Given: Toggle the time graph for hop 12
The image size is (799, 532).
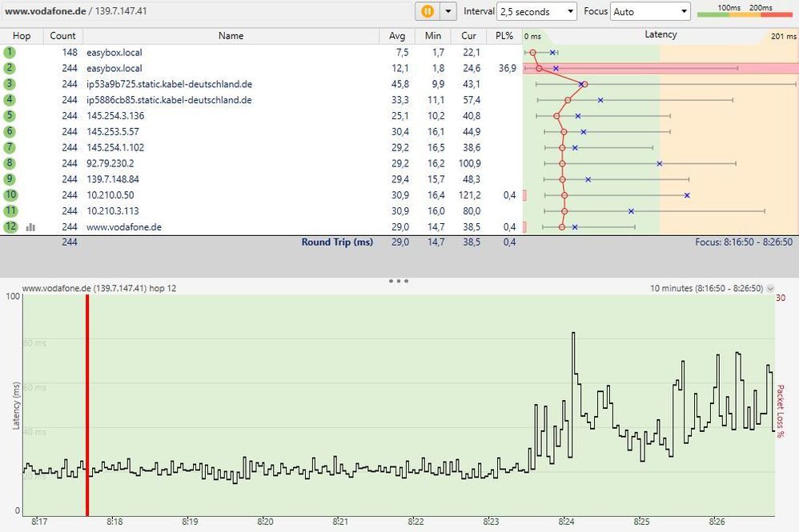Looking at the screenshot, I should [x=30, y=226].
